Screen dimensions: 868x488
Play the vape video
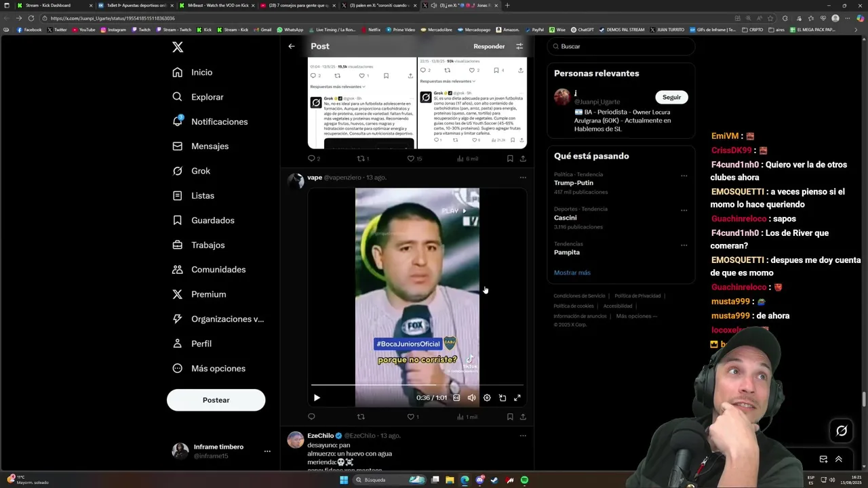[x=317, y=398]
